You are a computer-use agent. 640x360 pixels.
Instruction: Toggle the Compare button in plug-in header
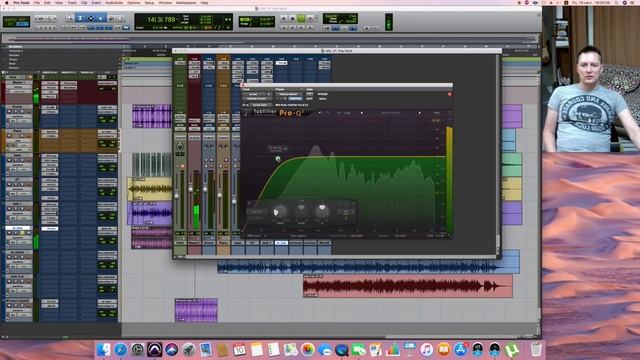296,99
